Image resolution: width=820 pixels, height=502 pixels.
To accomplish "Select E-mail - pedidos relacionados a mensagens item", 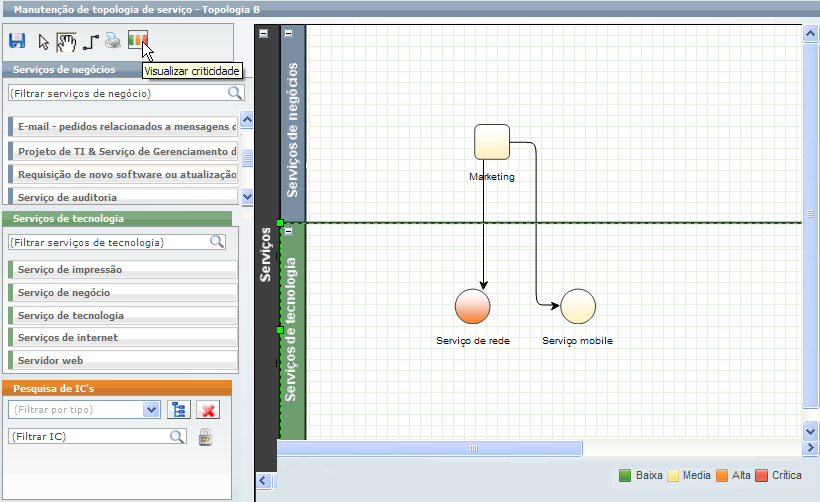I will pyautogui.click(x=123, y=127).
